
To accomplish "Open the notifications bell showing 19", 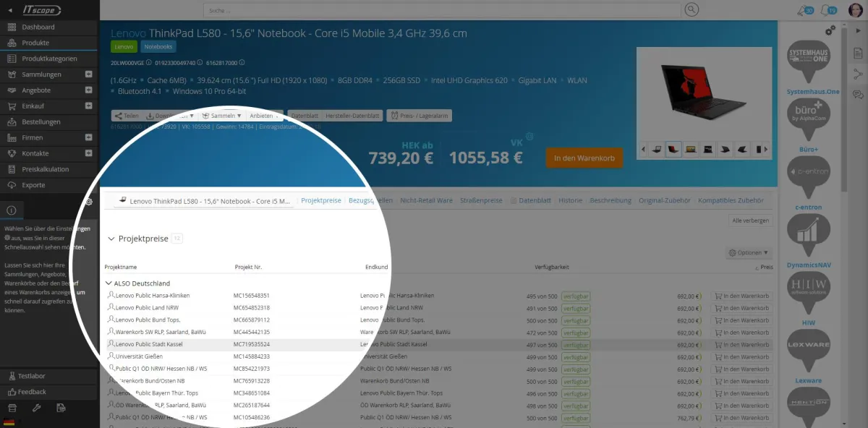I will click(828, 9).
